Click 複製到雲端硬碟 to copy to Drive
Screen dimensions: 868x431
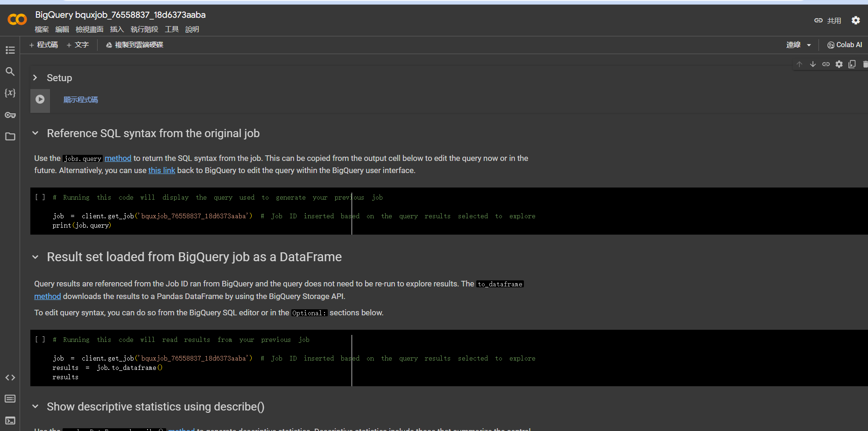(x=134, y=45)
